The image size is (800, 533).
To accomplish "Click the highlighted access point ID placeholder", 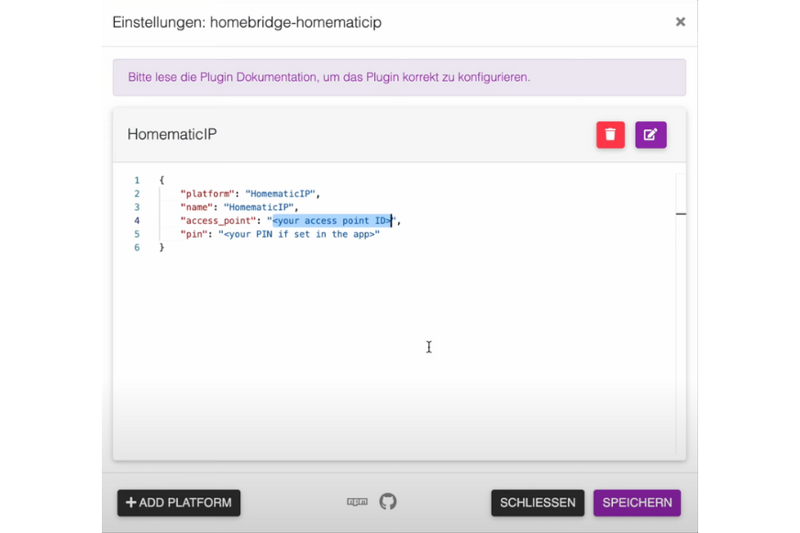I will coord(332,221).
